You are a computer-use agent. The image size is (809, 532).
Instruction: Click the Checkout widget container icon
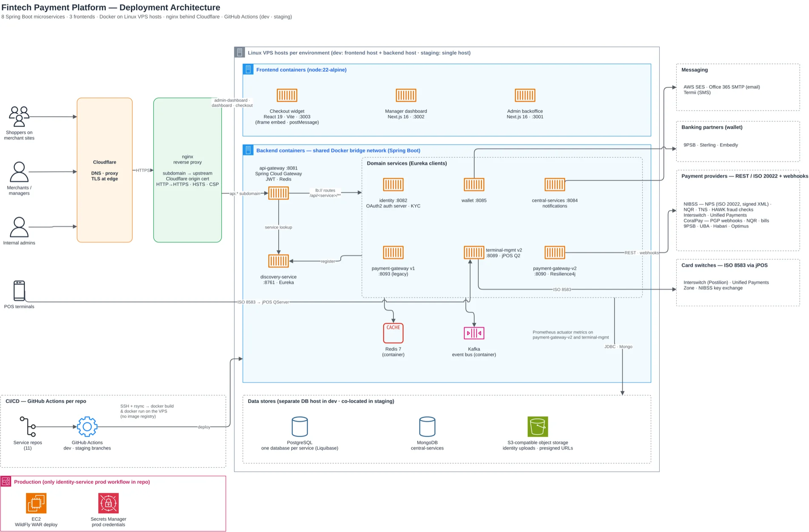[287, 95]
